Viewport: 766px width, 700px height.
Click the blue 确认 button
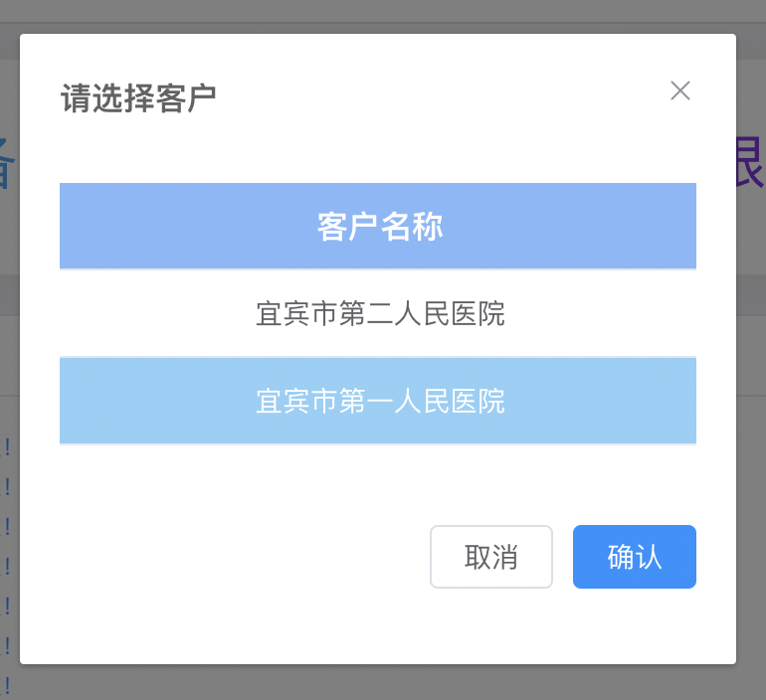(x=635, y=557)
